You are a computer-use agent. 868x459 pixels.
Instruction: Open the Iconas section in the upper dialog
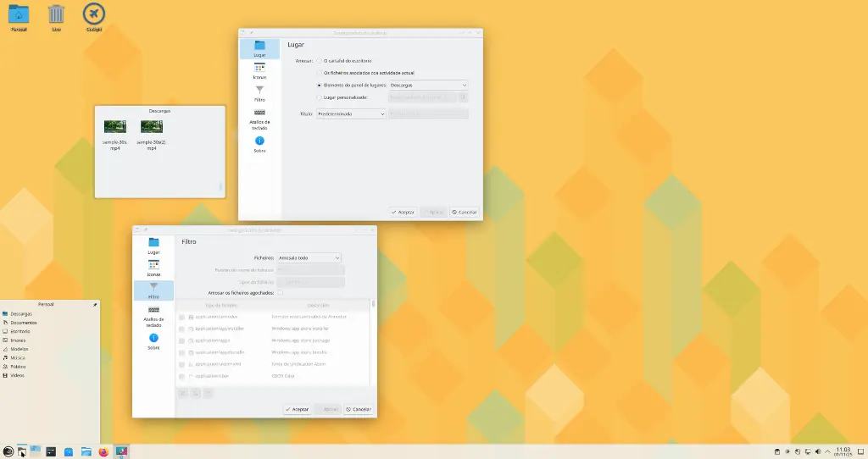259,70
